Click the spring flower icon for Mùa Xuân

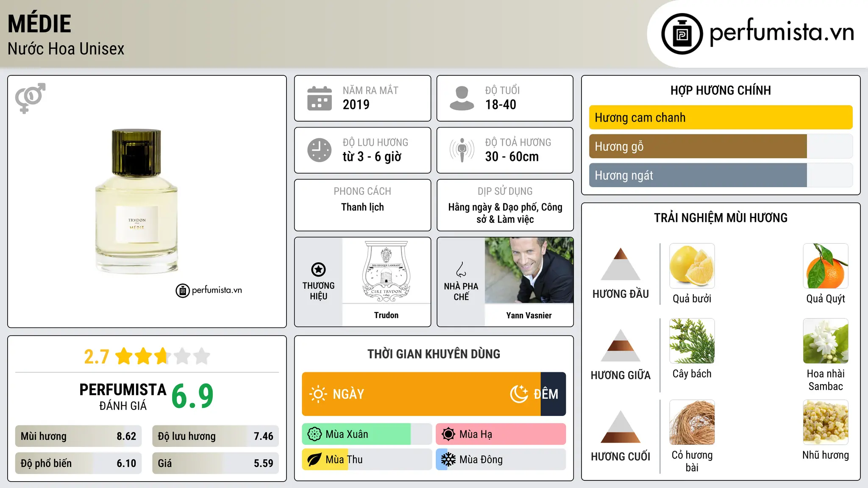pos(314,434)
